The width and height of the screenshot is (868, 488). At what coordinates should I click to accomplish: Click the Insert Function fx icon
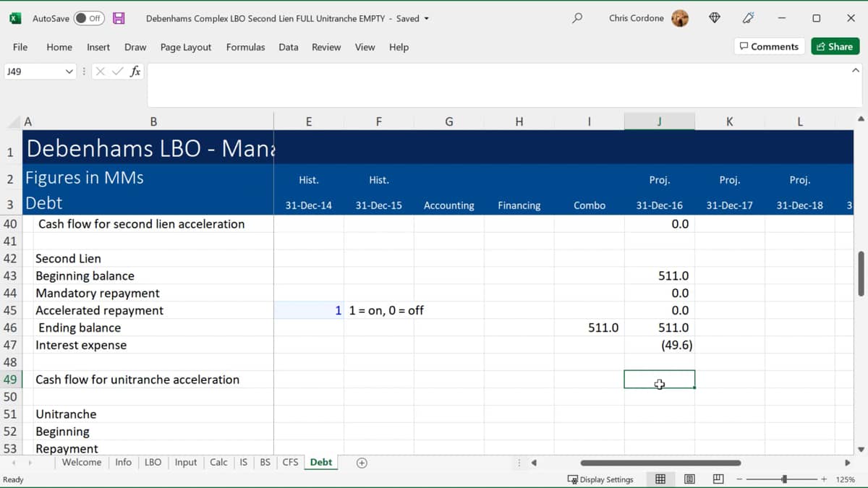[x=135, y=72]
